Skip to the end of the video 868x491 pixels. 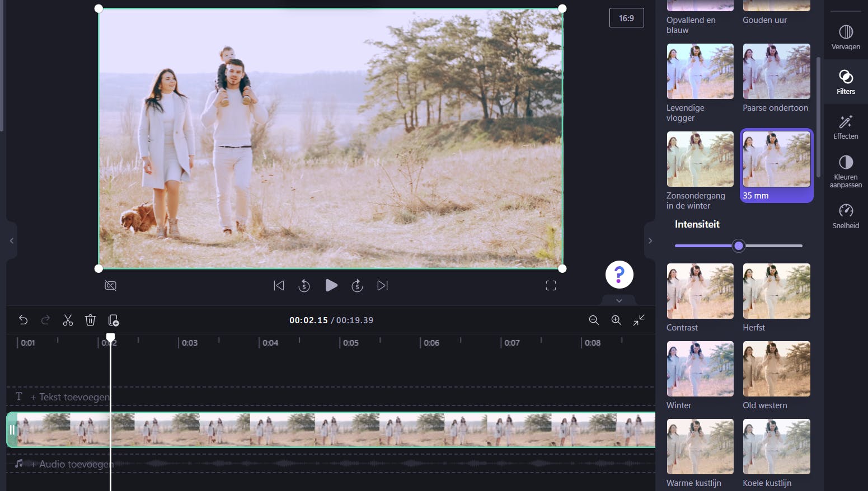click(x=382, y=285)
